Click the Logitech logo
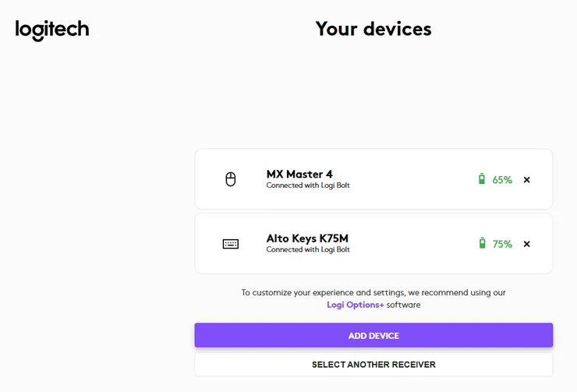 [52, 30]
